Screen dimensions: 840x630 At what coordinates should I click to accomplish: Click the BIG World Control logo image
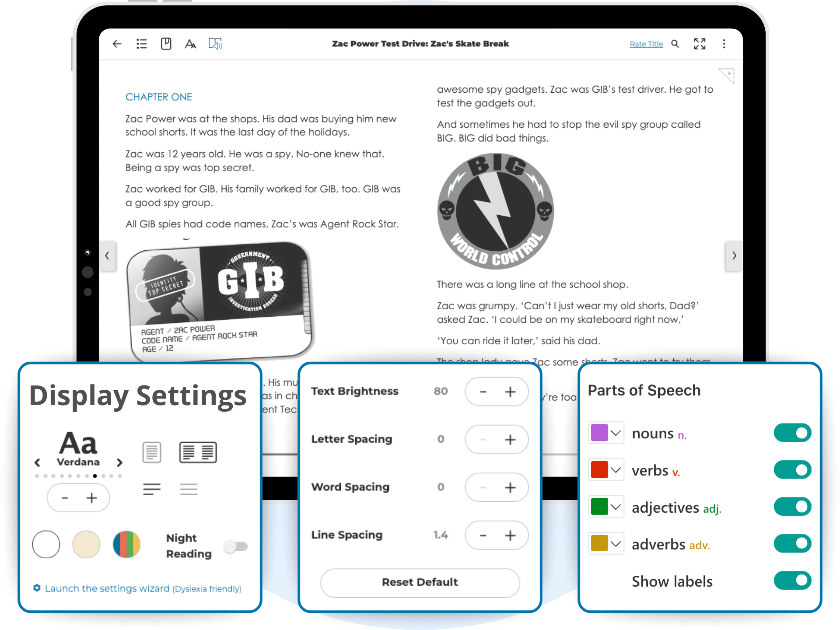coord(495,211)
